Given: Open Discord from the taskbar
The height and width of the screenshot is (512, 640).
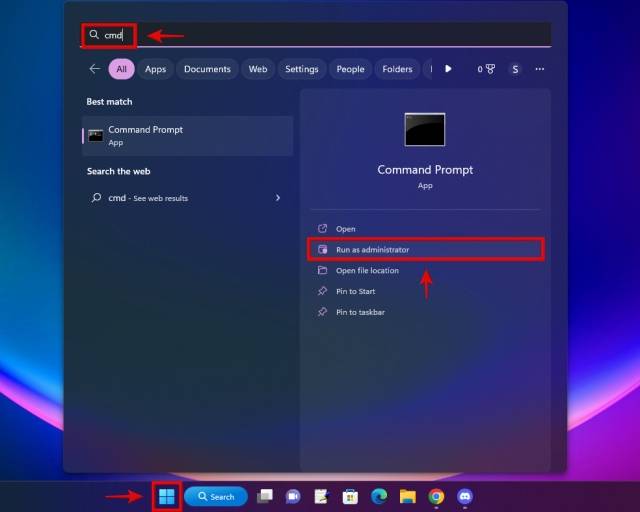Looking at the screenshot, I should pos(465,496).
